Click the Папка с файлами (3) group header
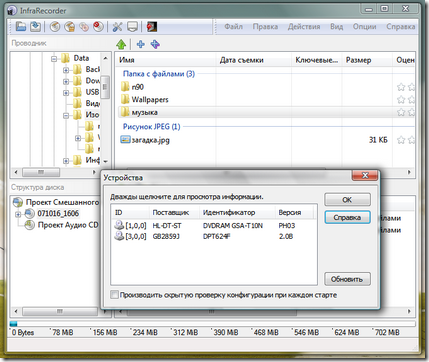The height and width of the screenshot is (362, 429). tap(159, 74)
